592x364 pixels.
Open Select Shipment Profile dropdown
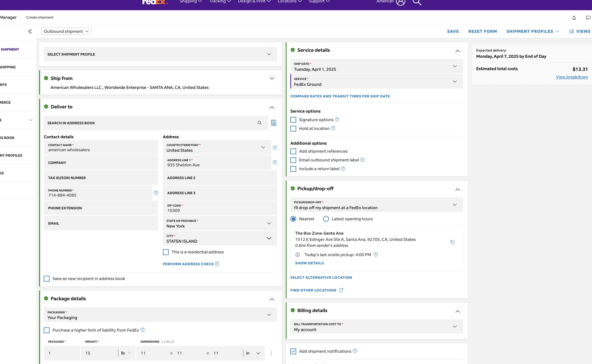pyautogui.click(x=160, y=54)
